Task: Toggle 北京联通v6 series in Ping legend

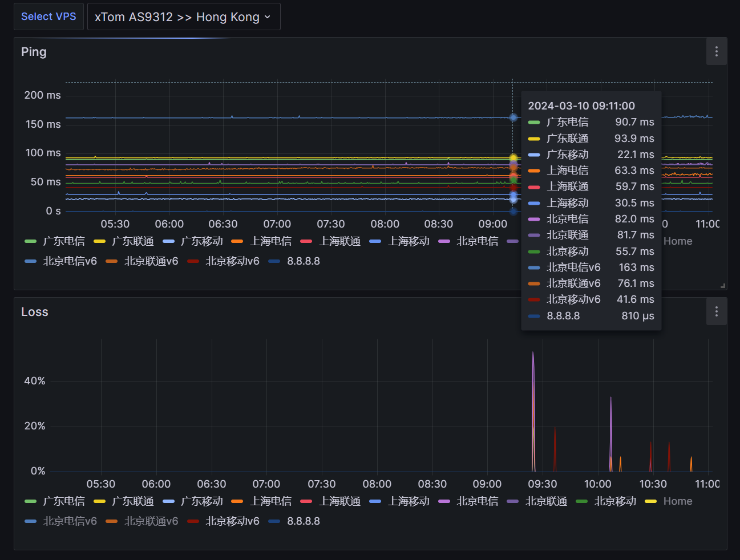Action: pyautogui.click(x=151, y=261)
